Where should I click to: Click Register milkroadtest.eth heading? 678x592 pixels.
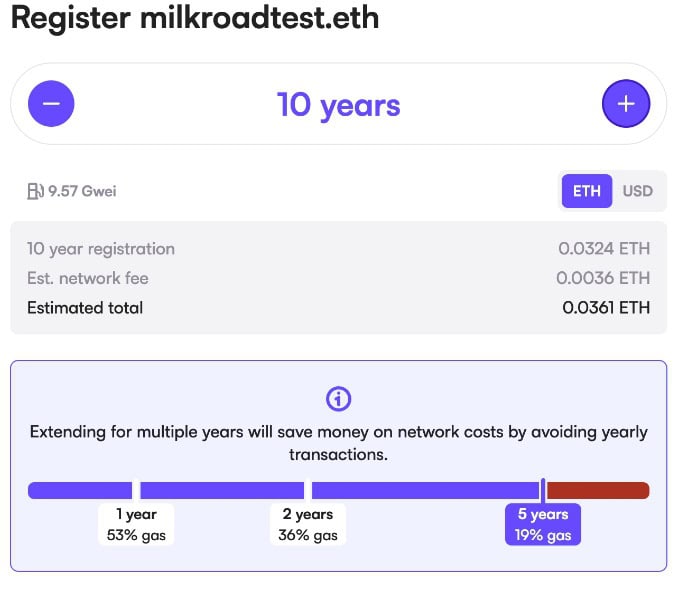point(195,18)
